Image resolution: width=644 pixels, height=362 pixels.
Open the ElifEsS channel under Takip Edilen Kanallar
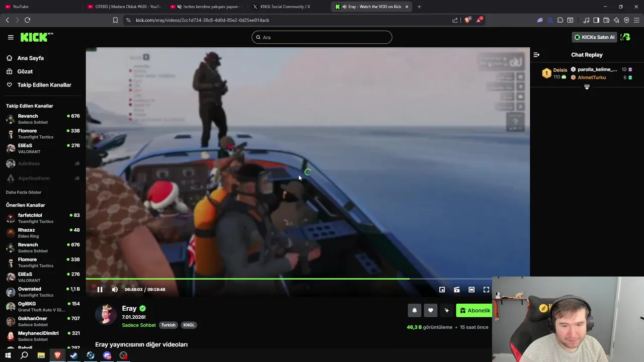point(43,148)
